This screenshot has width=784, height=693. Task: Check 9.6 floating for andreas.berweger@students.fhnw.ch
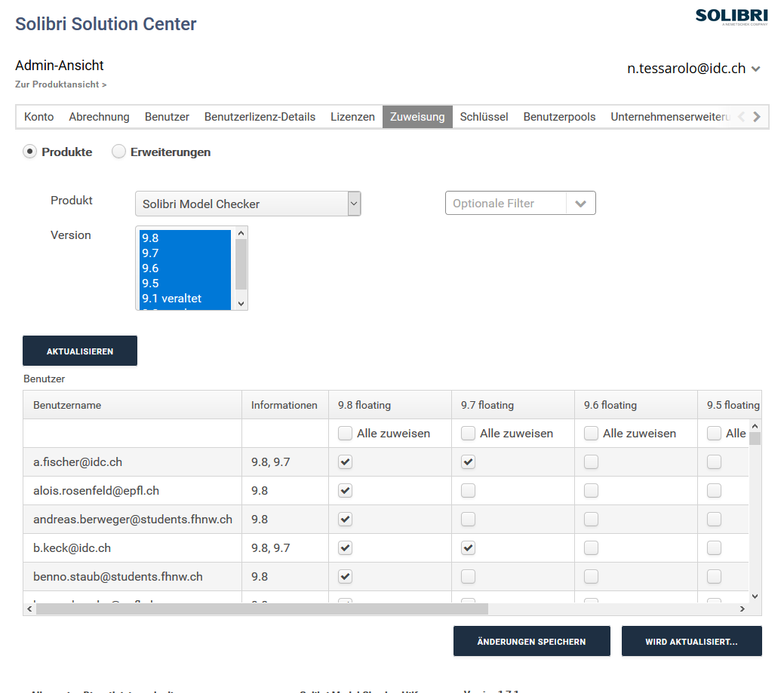point(591,519)
